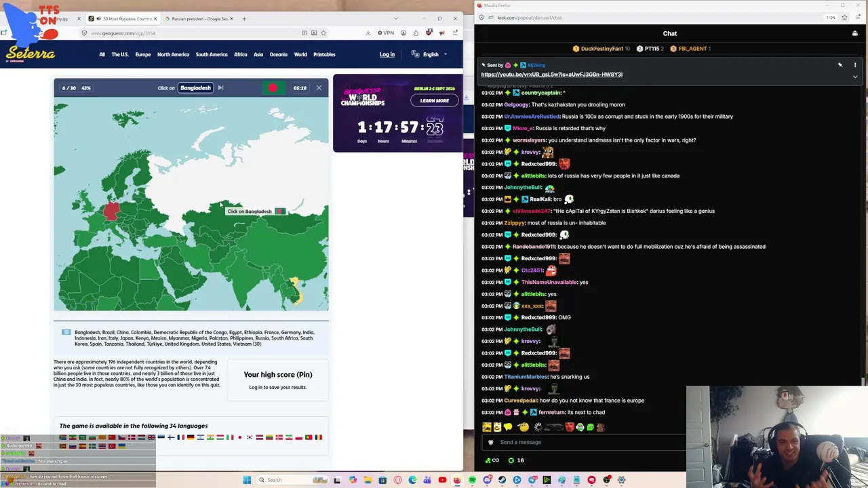This screenshot has height=488, width=868.
Task: Open a new browser tab
Action: 244,18
